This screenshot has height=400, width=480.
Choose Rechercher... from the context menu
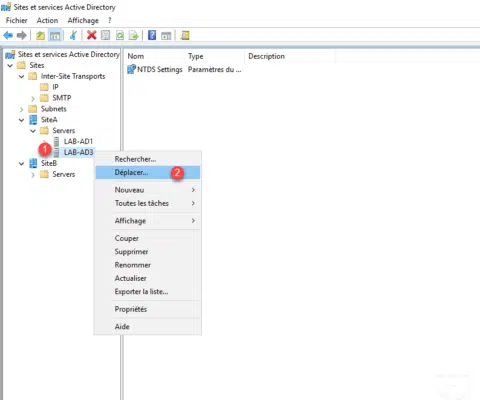click(x=148, y=159)
